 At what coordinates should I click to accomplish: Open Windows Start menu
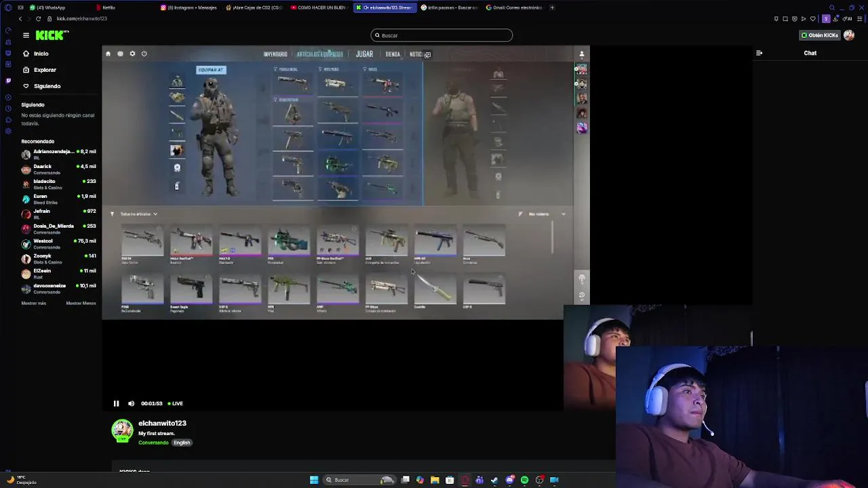tap(314, 480)
